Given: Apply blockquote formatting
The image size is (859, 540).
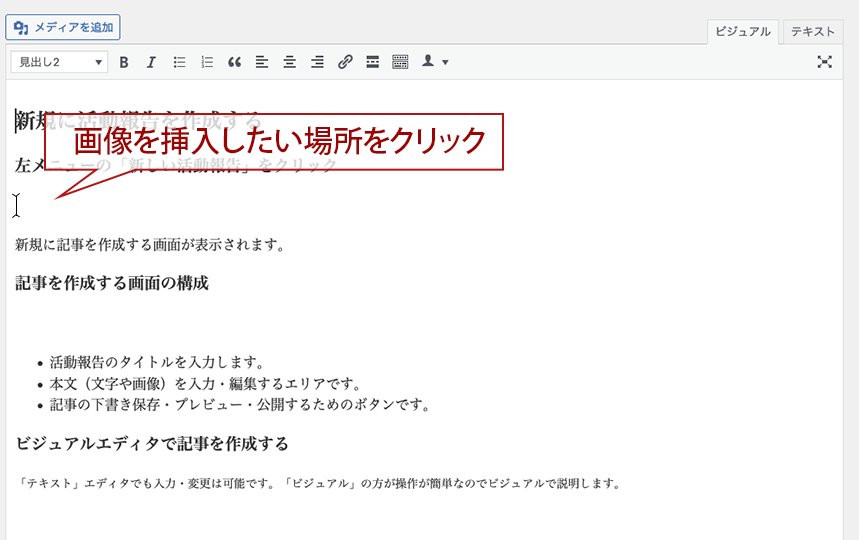Looking at the screenshot, I should [x=235, y=62].
